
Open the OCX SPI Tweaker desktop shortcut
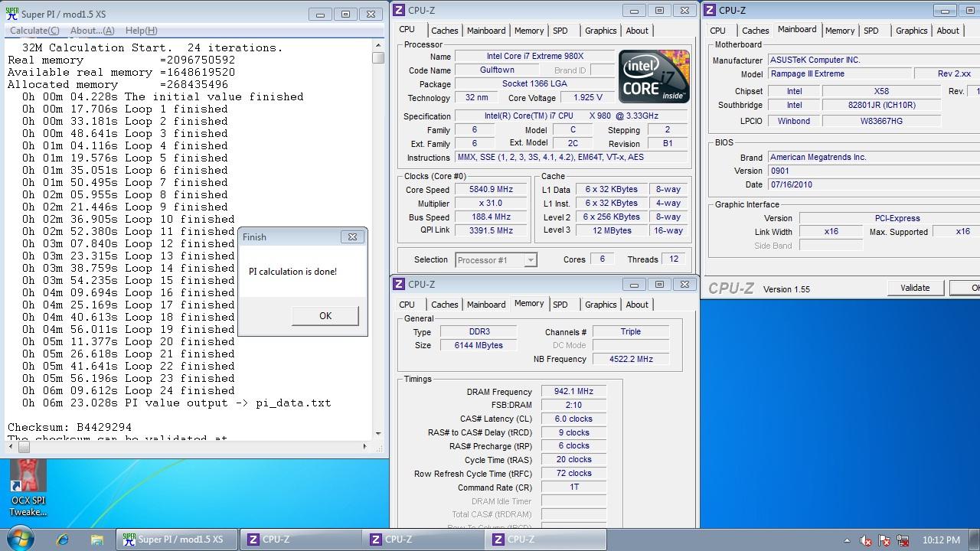(28, 487)
